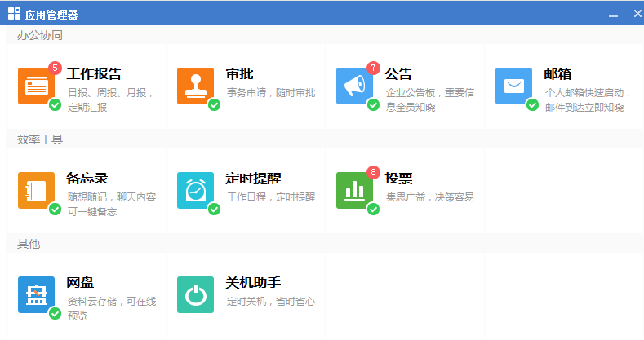The height and width of the screenshot is (340, 644).
Task: Toggle green checkmark on 工作报告 app
Action: pyautogui.click(x=55, y=104)
